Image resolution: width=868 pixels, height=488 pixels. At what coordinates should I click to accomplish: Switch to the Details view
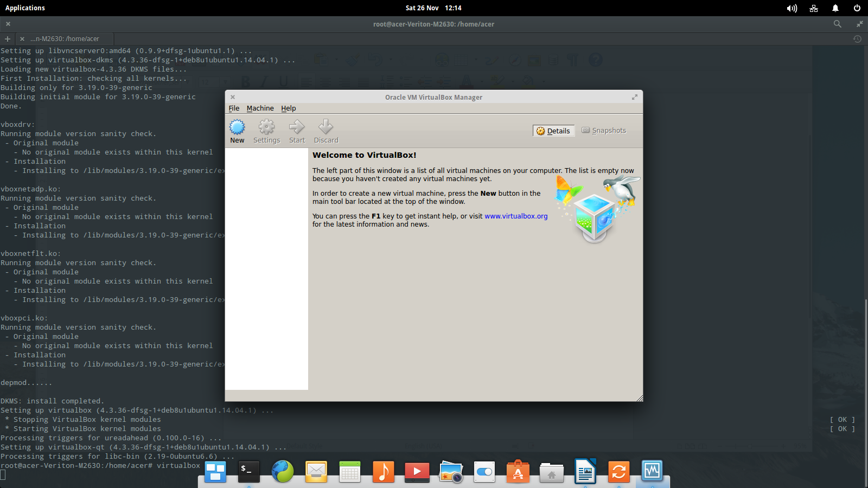click(x=553, y=131)
